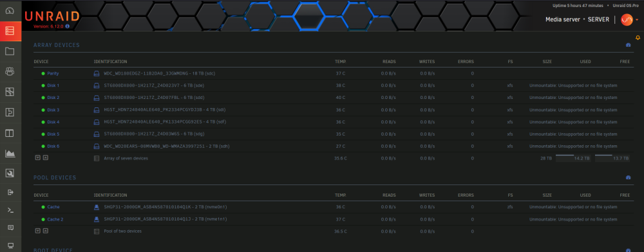Screen dimensions: 644x252
Task: Click the pool average temperature 36.5 C
Action: tap(341, 231)
